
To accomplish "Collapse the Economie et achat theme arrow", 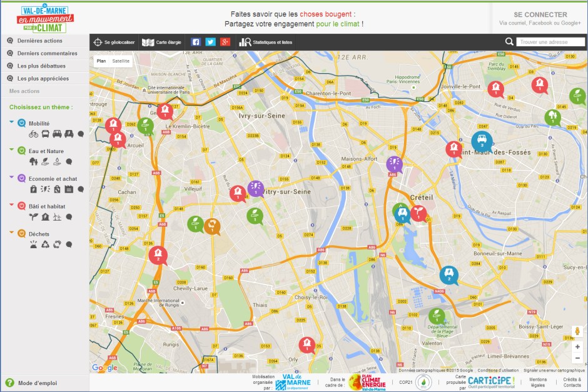I will tap(12, 178).
